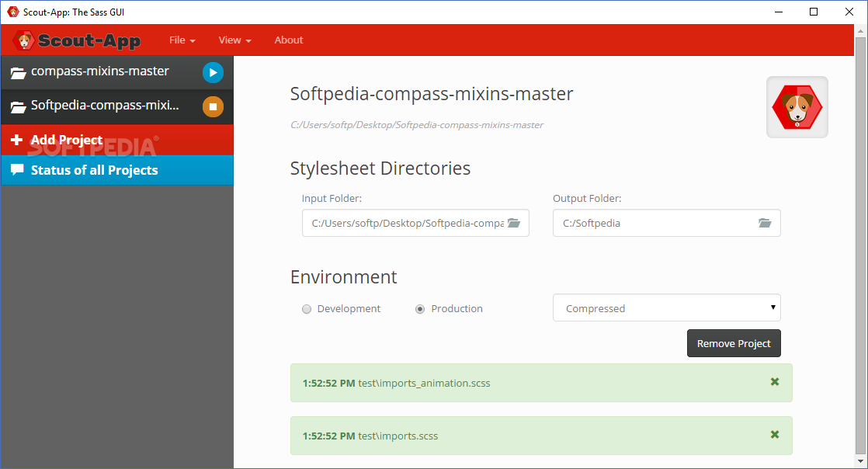Click the vertical scrollbar down arrow
This screenshot has height=469, width=868.
pos(860,460)
